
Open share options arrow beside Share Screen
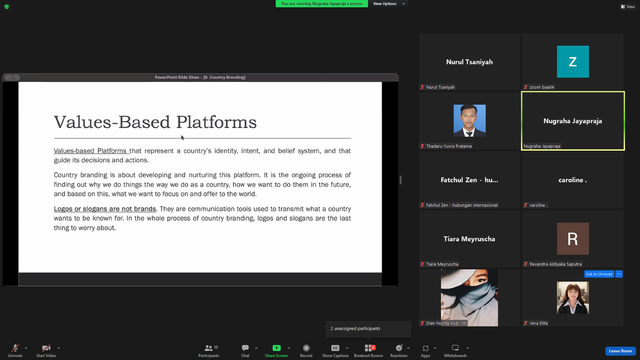point(289,348)
